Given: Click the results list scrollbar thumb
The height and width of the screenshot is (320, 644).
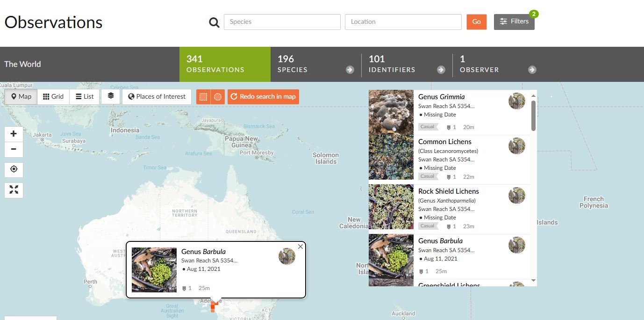Looking at the screenshot, I should tap(533, 116).
